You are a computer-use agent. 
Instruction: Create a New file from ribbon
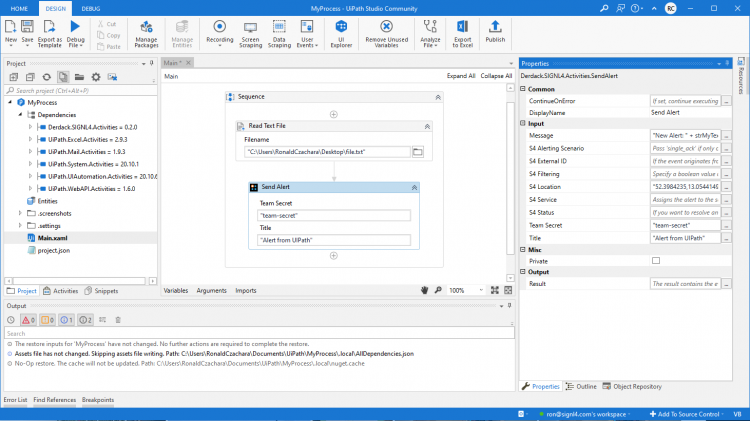click(11, 33)
